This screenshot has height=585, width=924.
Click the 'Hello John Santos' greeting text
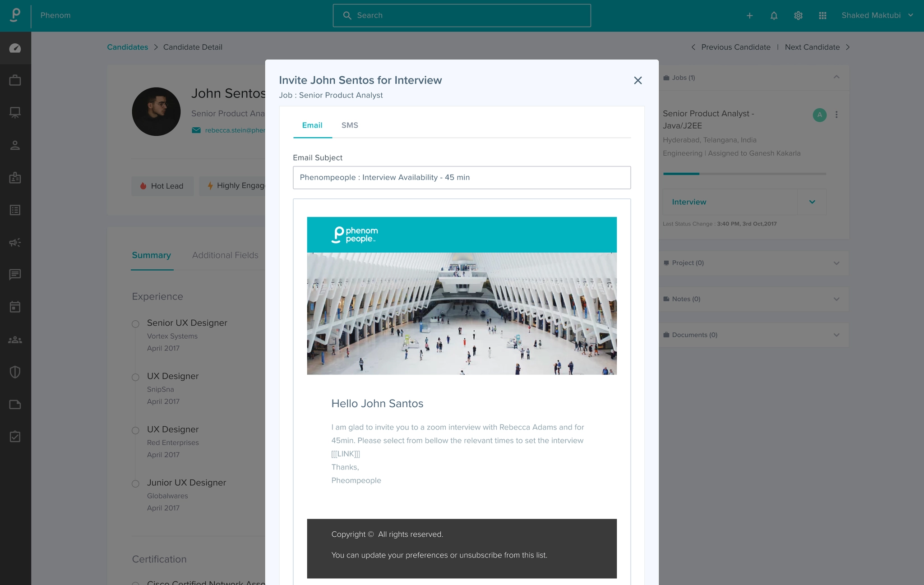pyautogui.click(x=377, y=404)
